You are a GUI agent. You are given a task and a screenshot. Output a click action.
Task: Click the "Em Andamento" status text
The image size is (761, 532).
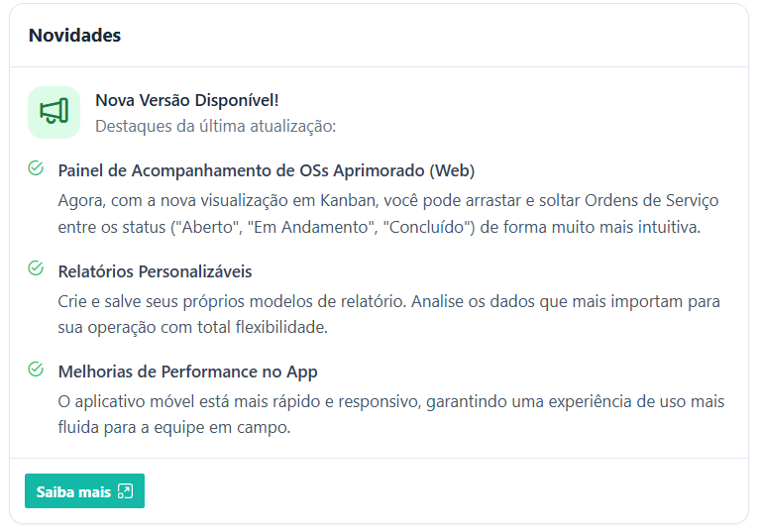[x=310, y=227]
